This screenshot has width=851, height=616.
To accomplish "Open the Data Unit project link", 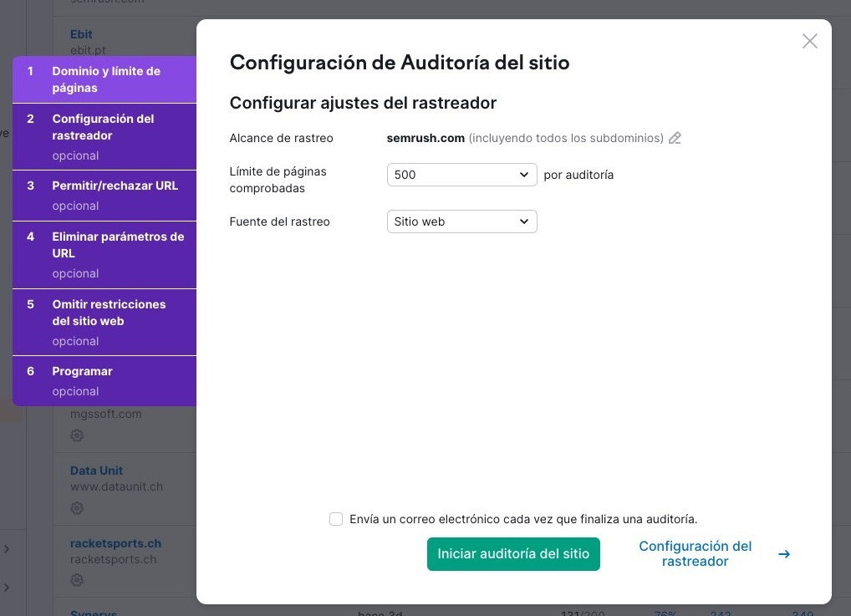I will click(x=96, y=471).
